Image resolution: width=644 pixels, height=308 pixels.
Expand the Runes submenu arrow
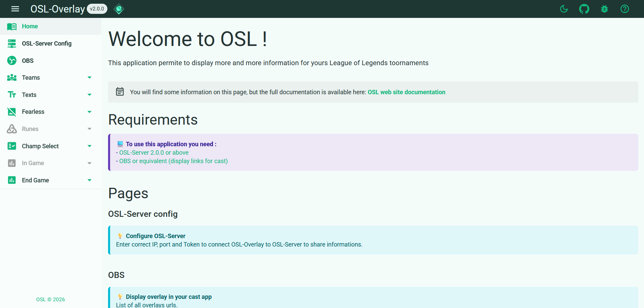tap(89, 129)
